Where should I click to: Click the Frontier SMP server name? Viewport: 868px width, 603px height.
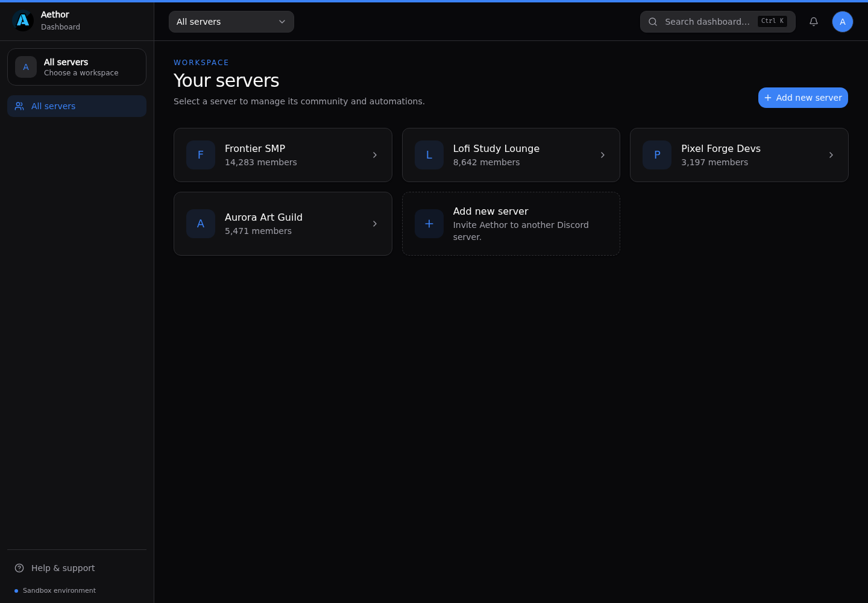coord(255,148)
